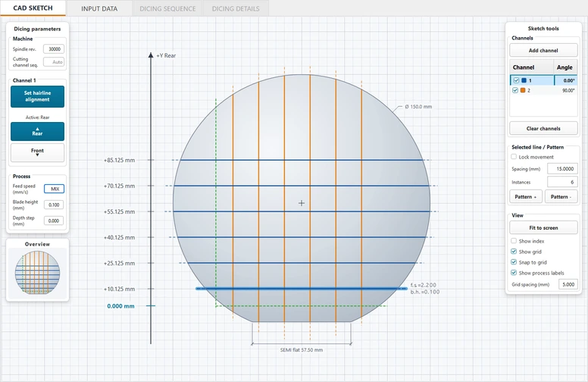Enable the Show index checkbox
This screenshot has height=382, width=588.
(x=514, y=241)
